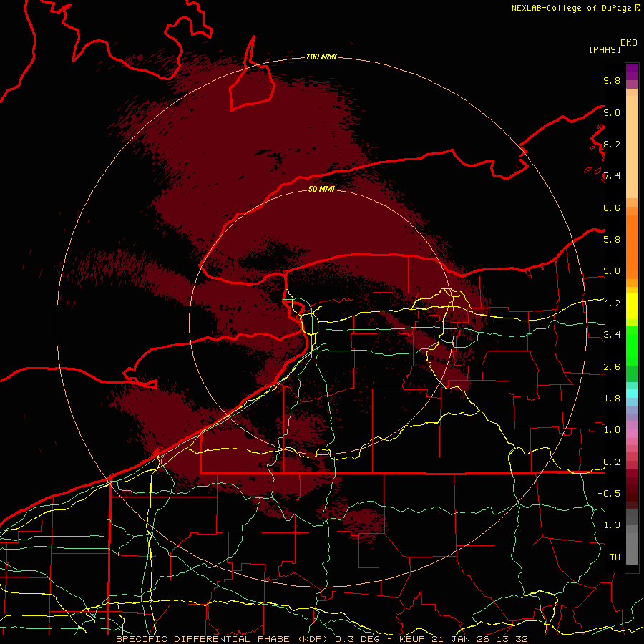644x644 pixels.
Task: Select the -0.5 legend value
Action: point(609,494)
